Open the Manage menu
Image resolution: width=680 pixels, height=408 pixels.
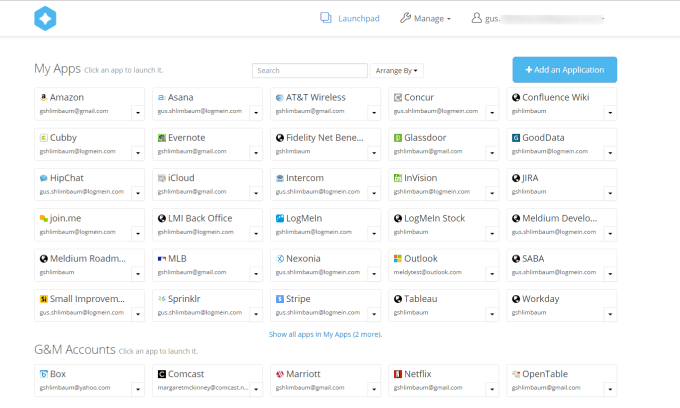[425, 18]
